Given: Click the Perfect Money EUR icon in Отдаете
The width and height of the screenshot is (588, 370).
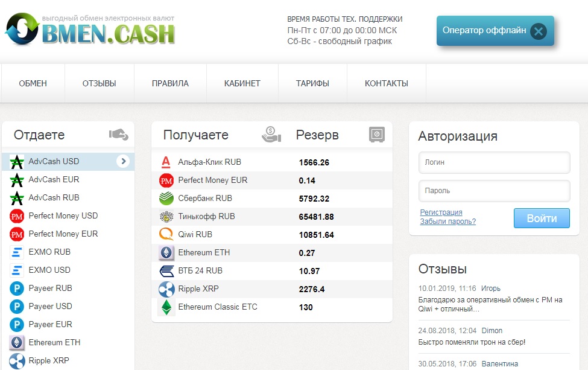Looking at the screenshot, I should [x=17, y=234].
